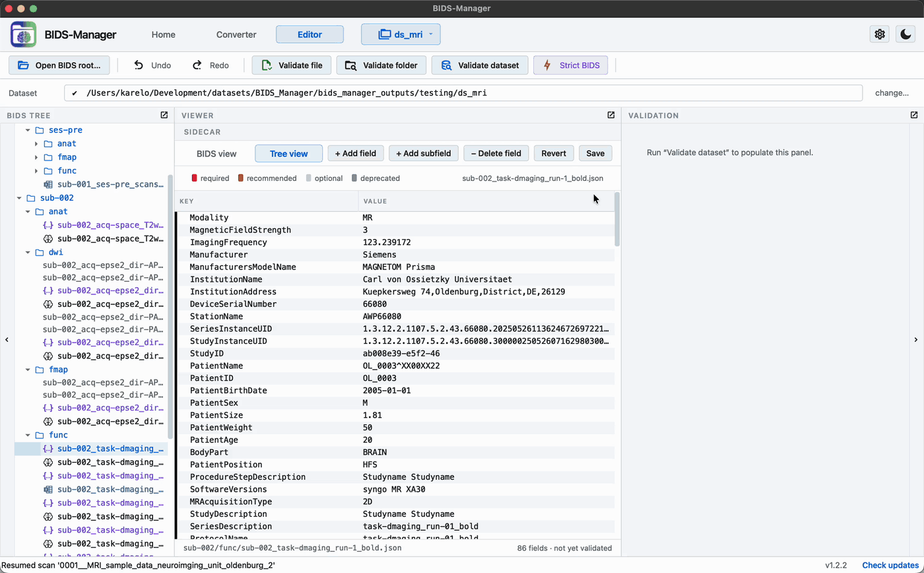Select the highlighted sub-002_task-dmaging JSON row
Viewport: 924px width, 573px height.
click(92, 449)
